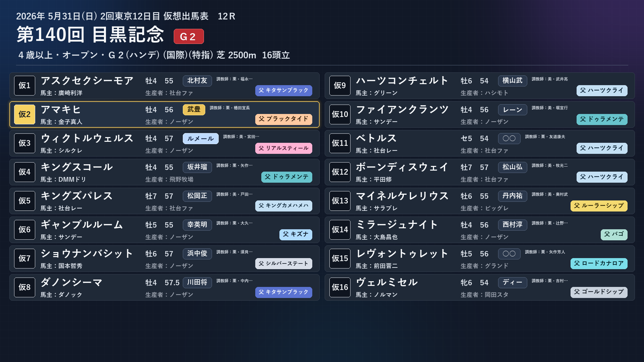Image resolution: width=644 pixels, height=362 pixels.
Task: Open horse name アスクセクシーモア
Action: pos(87,81)
